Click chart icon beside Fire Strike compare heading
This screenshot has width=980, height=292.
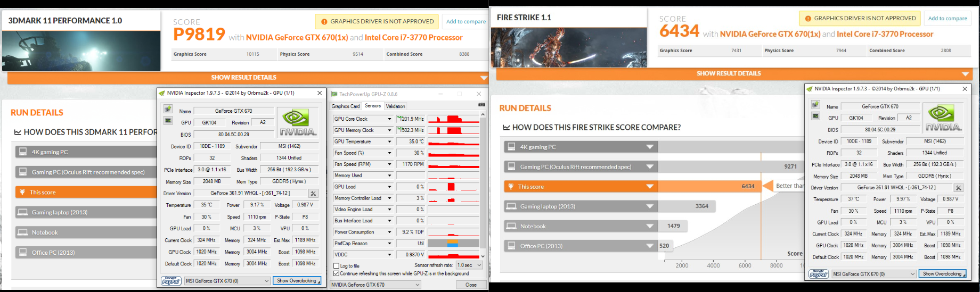tap(506, 128)
